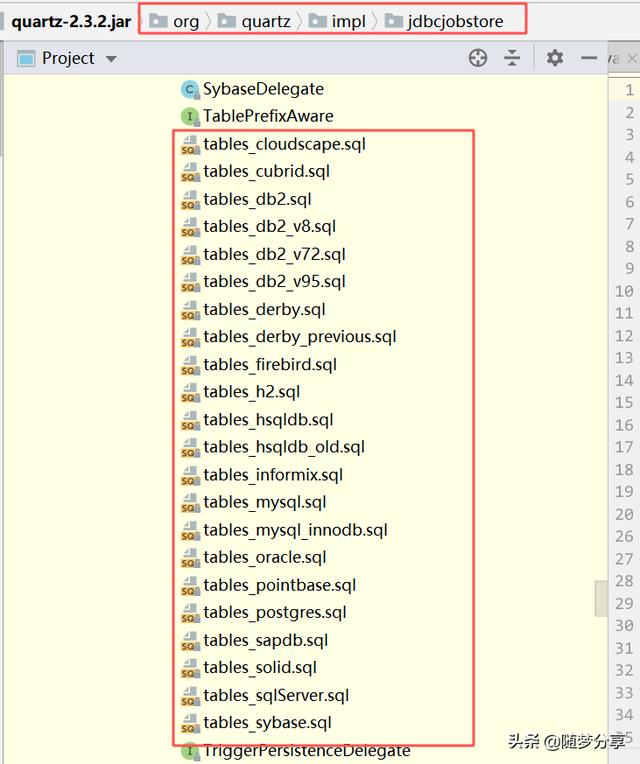Click line number 20 in editor gutter
Image resolution: width=640 pixels, height=764 pixels.
click(624, 514)
